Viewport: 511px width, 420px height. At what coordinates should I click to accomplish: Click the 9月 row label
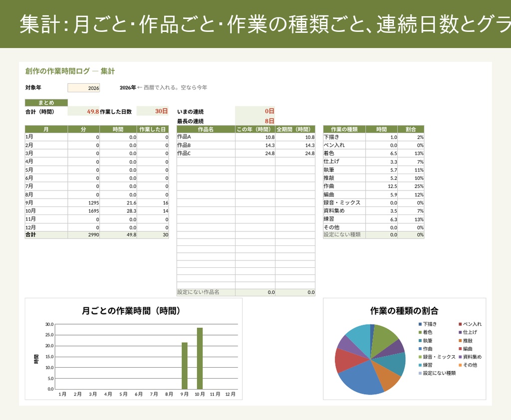coord(46,203)
